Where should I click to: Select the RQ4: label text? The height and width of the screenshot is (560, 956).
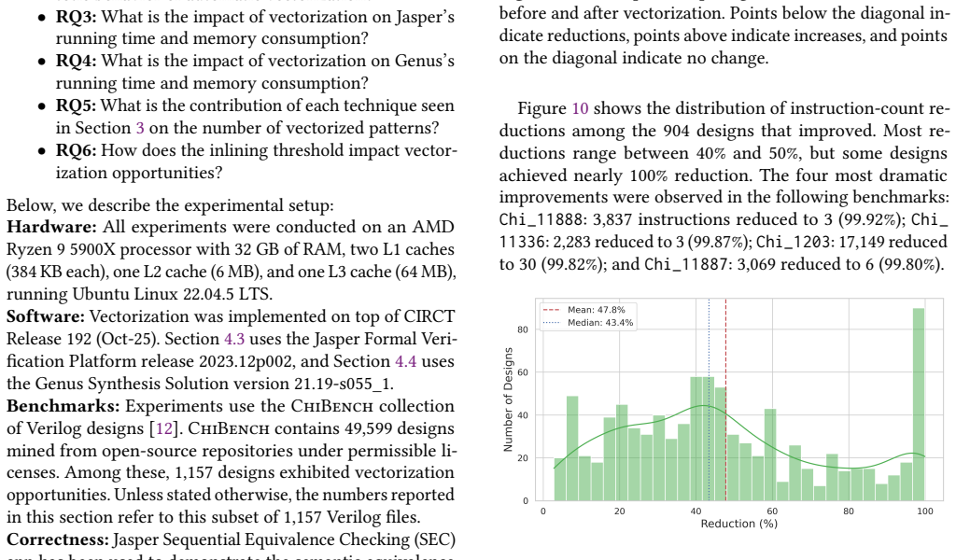coord(77,61)
